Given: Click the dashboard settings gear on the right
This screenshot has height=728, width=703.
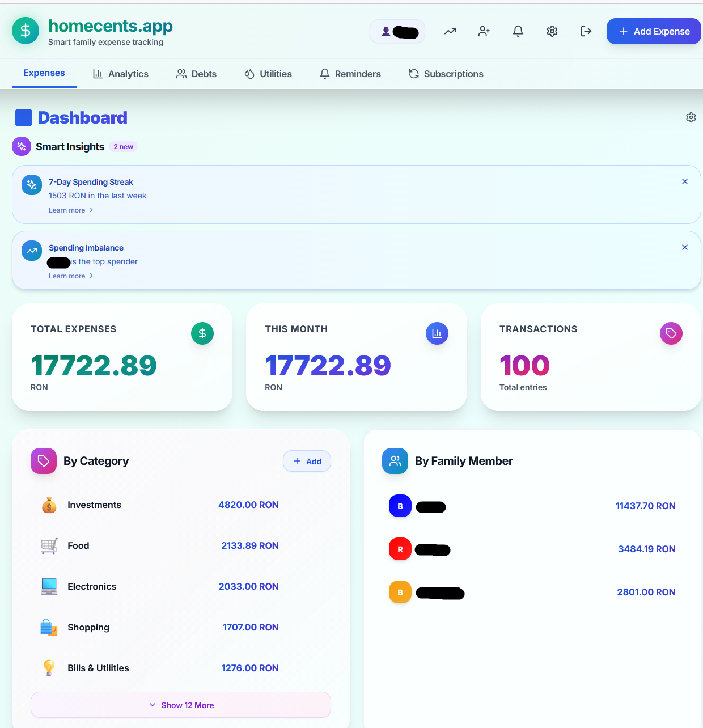Looking at the screenshot, I should pos(691,117).
